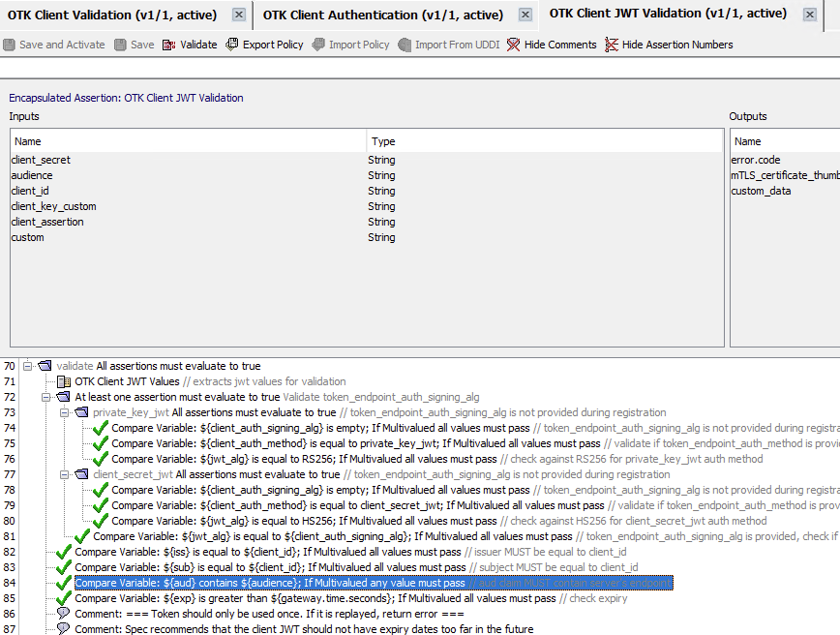Select the client_secret input row
Viewport: 840px width, 635px height.
367,160
